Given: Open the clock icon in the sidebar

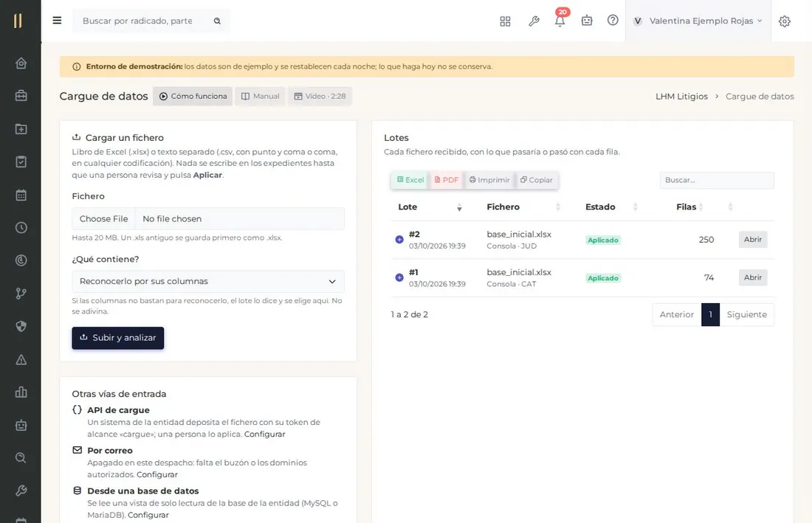Looking at the screenshot, I should coord(21,228).
